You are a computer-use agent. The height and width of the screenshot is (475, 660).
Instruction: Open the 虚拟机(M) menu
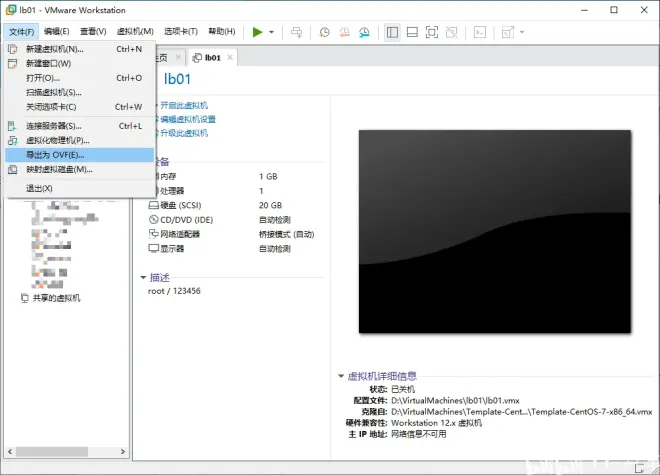pos(135,32)
